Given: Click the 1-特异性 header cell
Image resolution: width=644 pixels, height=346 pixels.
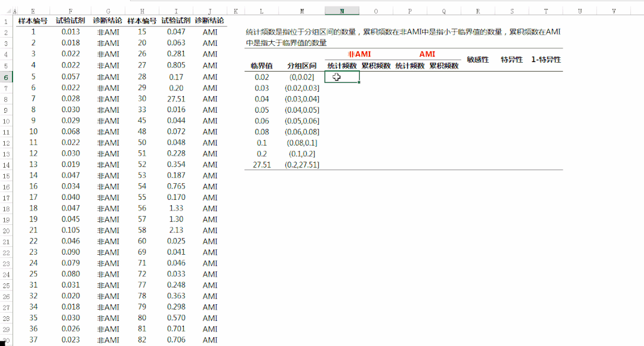Looking at the screenshot, I should [x=546, y=60].
